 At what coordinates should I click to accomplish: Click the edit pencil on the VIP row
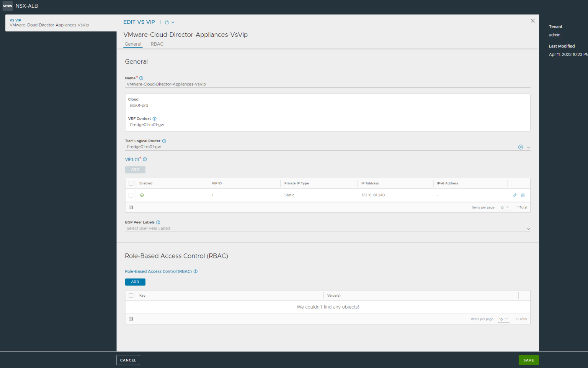514,195
